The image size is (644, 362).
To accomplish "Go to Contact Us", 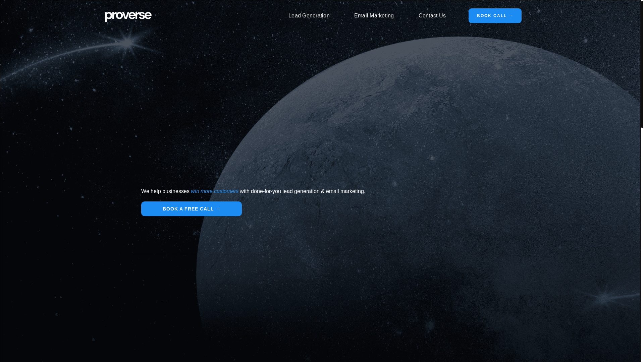I will [x=432, y=16].
